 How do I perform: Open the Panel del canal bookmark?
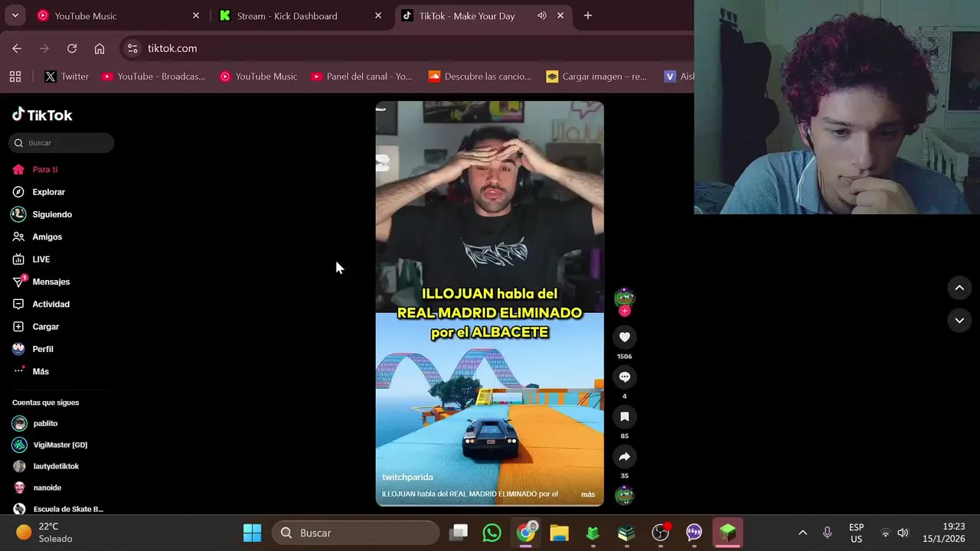[x=361, y=77]
